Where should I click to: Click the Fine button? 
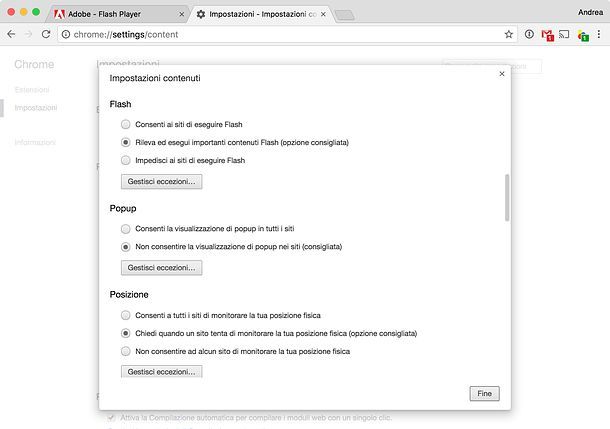(x=484, y=394)
